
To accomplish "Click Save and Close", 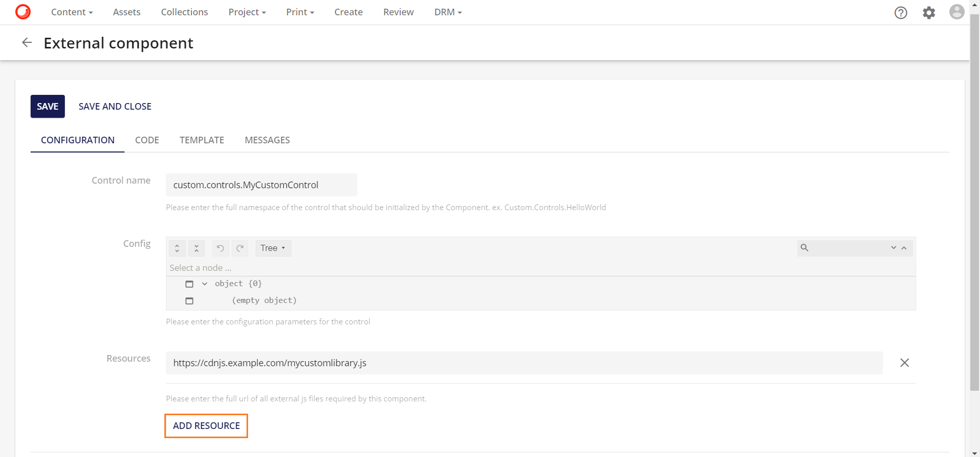I will coord(115,106).
